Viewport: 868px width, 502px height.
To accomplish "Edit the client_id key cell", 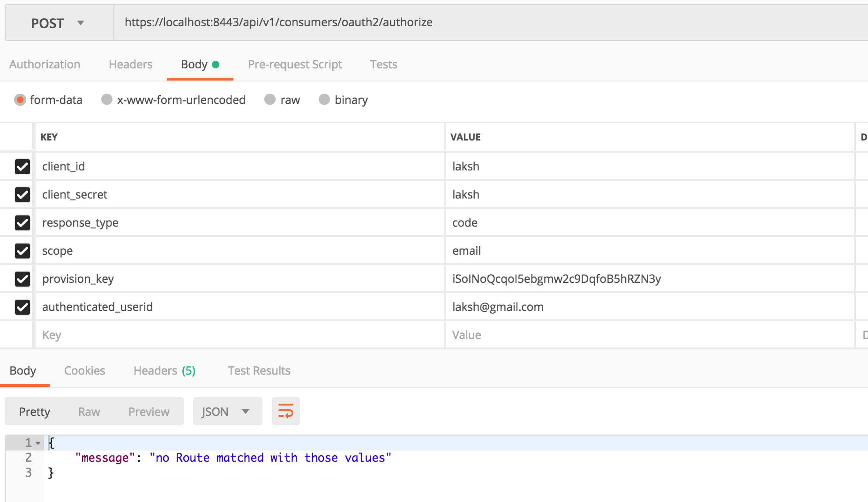I will pos(239,166).
